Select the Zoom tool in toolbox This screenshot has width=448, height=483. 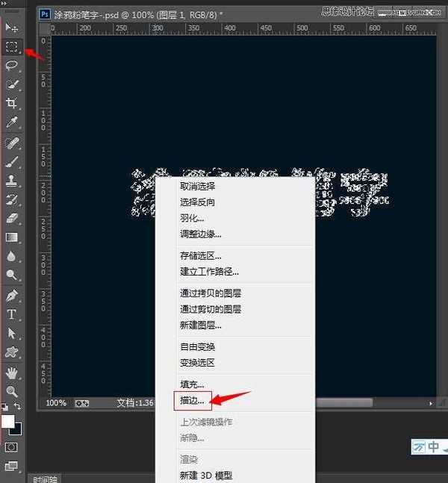[x=12, y=391]
